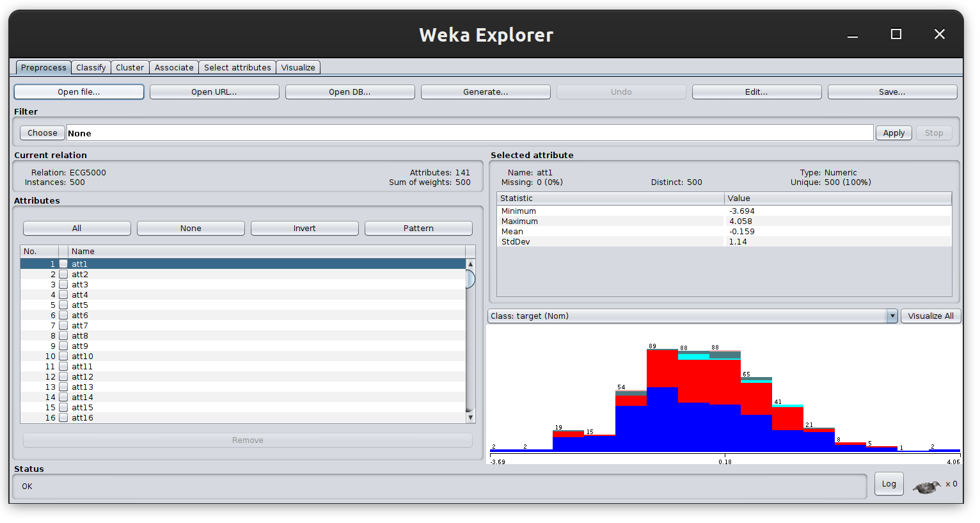Minimize the Weka Explorer window
The width and height of the screenshot is (980, 523).
pos(853,35)
